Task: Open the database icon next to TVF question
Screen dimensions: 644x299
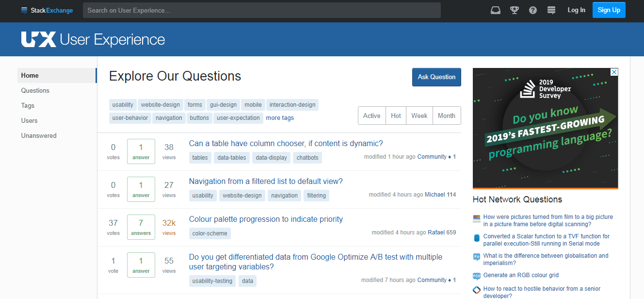Action: click(x=476, y=238)
